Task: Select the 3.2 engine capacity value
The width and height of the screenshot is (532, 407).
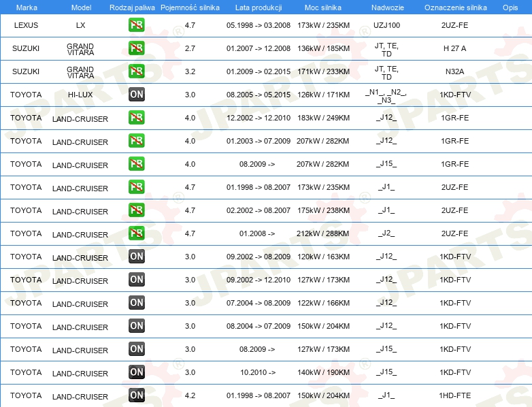Action: (x=190, y=71)
